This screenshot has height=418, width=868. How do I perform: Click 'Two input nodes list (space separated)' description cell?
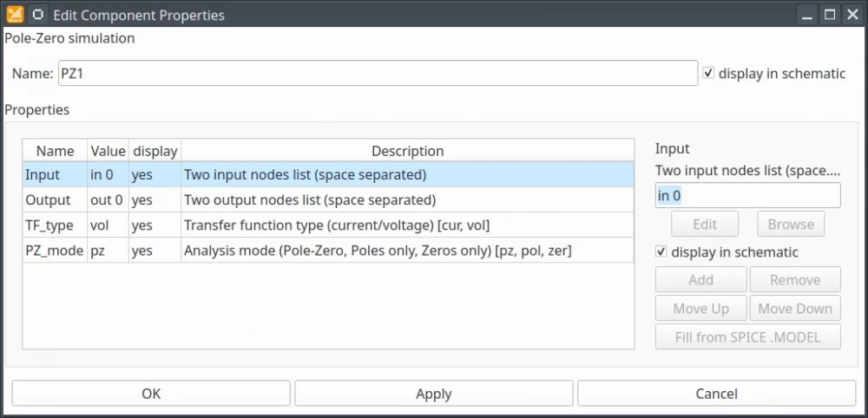pyautogui.click(x=407, y=174)
